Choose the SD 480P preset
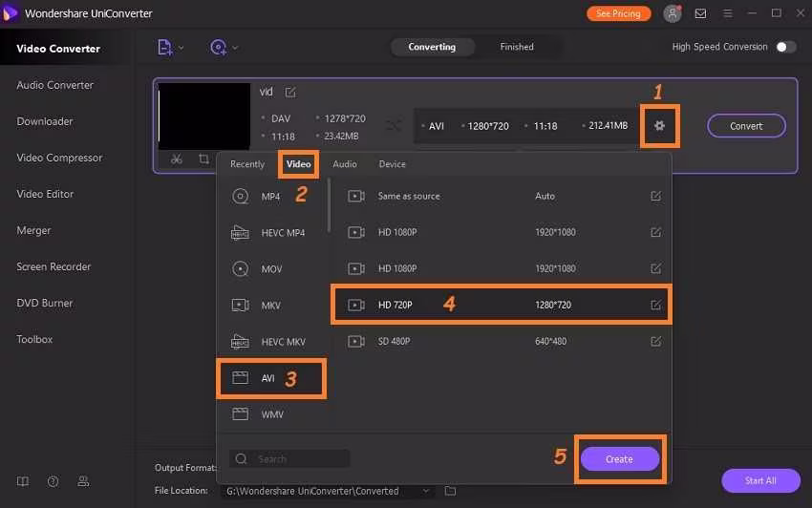Viewport: 812px width, 508px height. coord(502,341)
